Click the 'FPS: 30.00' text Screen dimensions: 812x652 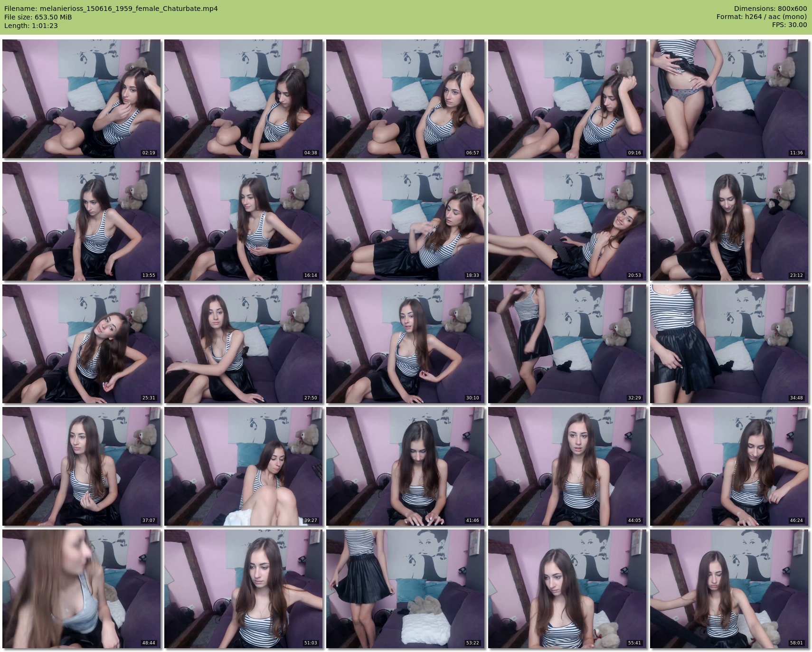click(x=789, y=26)
